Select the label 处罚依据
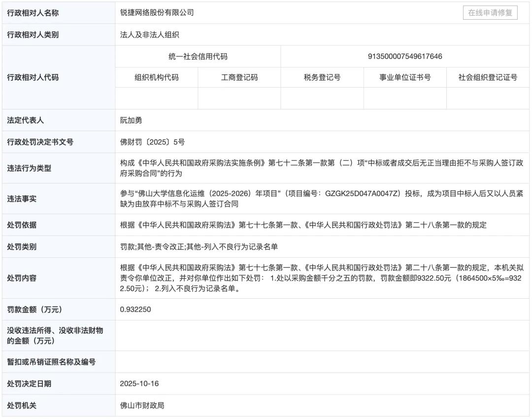The height and width of the screenshot is (419, 532). (22, 225)
